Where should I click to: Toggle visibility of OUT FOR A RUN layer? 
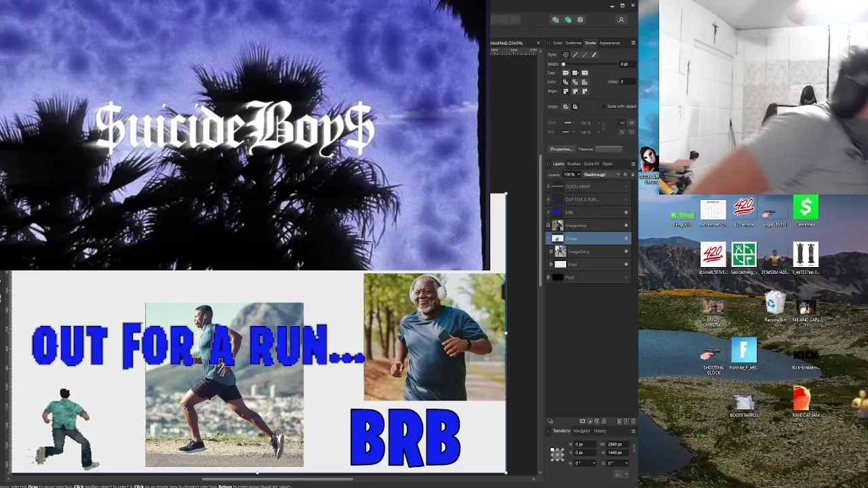[x=626, y=199]
